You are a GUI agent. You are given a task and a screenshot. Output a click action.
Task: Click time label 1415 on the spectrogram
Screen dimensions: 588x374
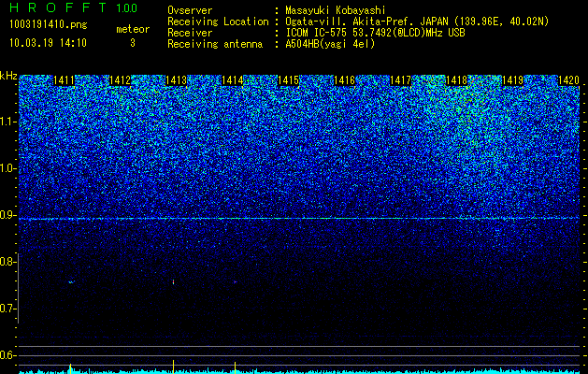288,80
